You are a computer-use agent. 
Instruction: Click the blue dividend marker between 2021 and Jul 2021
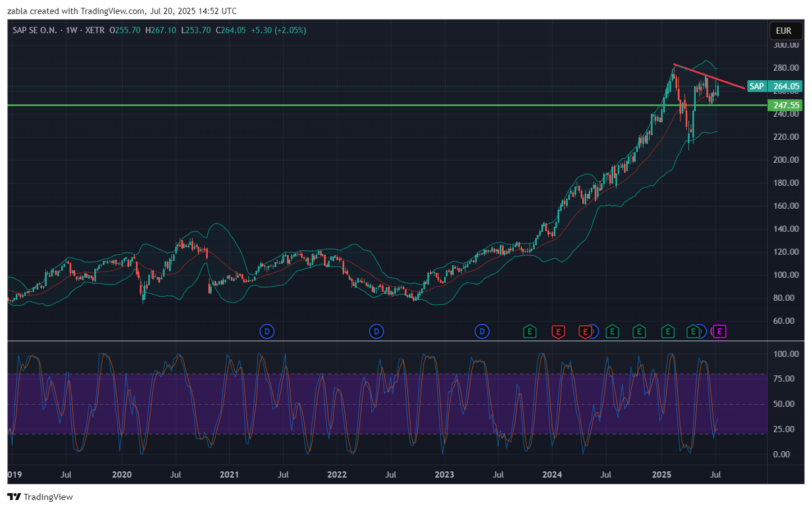click(267, 332)
